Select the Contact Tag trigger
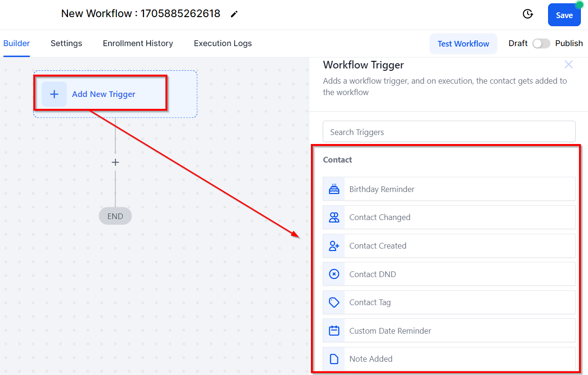Viewport: 588px width, 375px height. tap(449, 302)
